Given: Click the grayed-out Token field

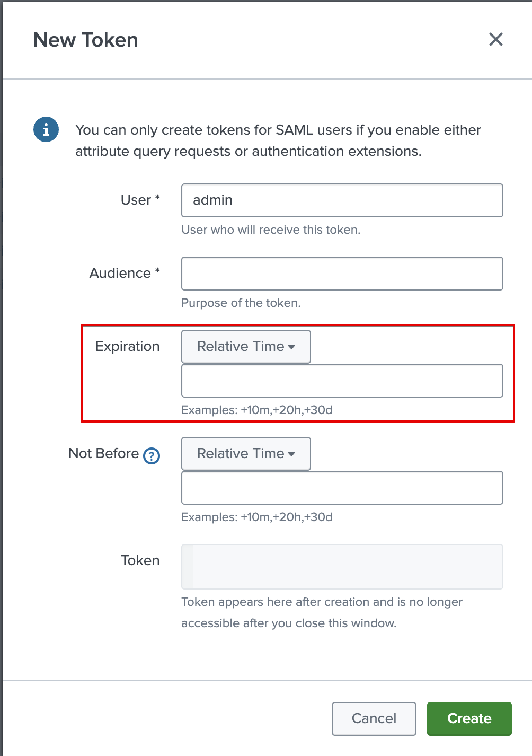Looking at the screenshot, I should pos(342,566).
